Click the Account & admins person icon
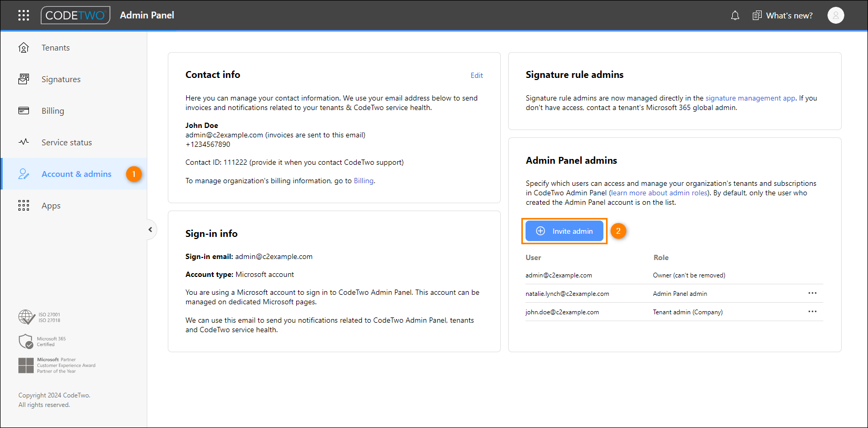The height and width of the screenshot is (428, 868). click(24, 174)
